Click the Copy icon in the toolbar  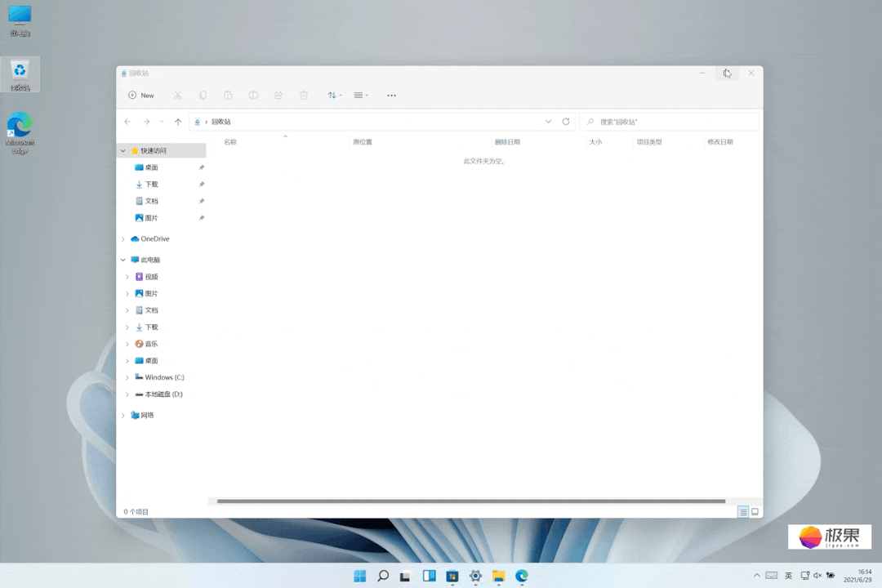pos(203,95)
